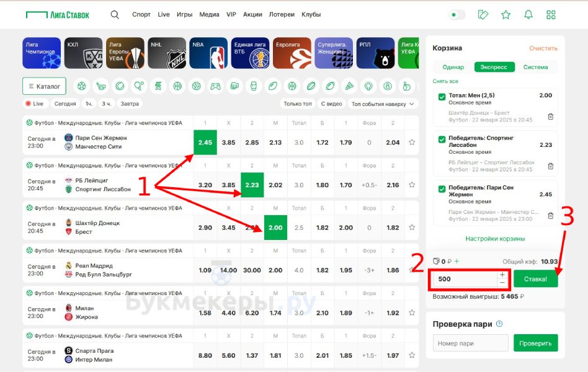Select the badminton shuttlecock icon

(349, 86)
